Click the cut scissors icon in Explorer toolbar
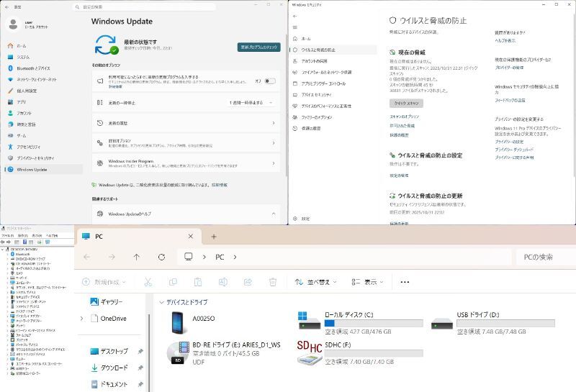This screenshot has height=392, width=576. tap(148, 282)
